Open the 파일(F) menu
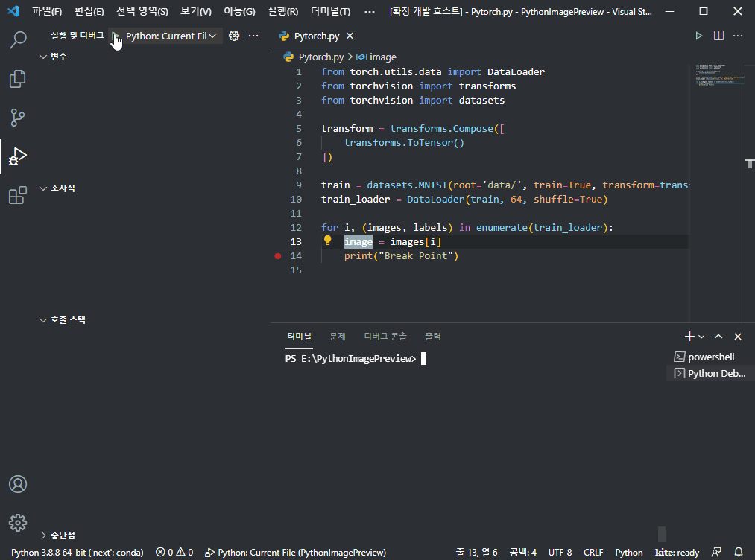The height and width of the screenshot is (560, 755). 47,12
